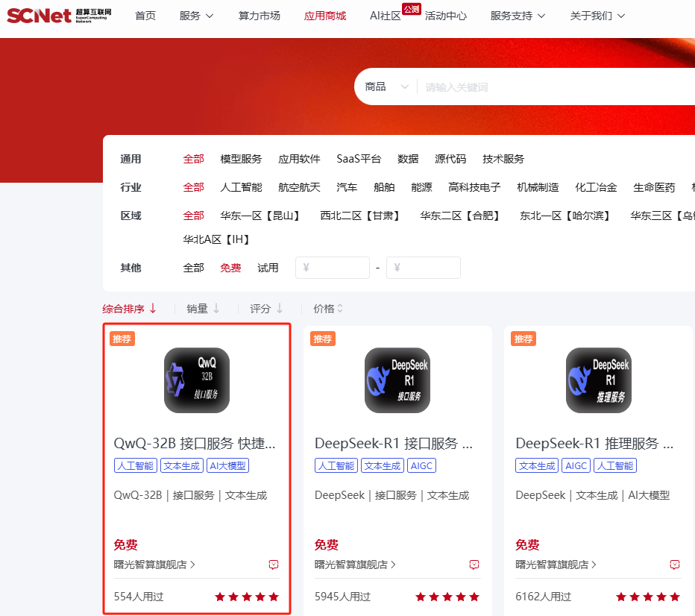Open the QwQ 32B app icon
Screen dimensions: 695x616
pos(197,380)
